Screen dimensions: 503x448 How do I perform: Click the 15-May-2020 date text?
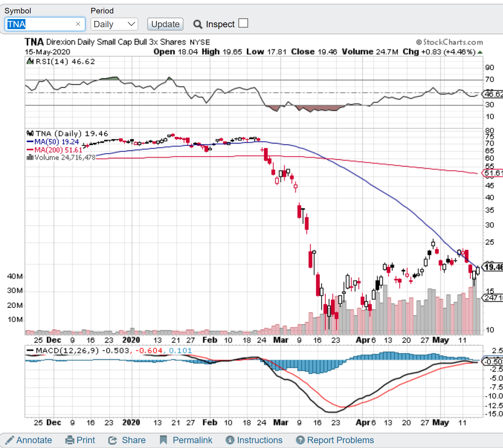pyautogui.click(x=47, y=52)
